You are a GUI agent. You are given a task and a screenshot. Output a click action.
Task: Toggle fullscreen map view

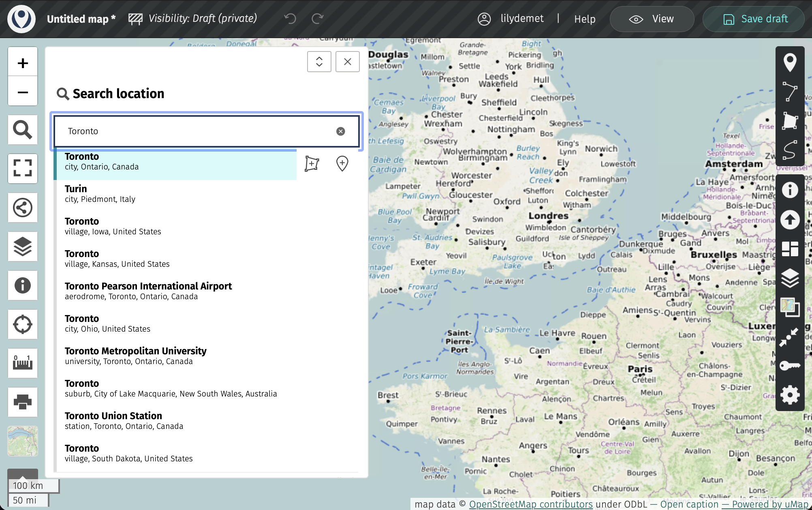pos(23,168)
